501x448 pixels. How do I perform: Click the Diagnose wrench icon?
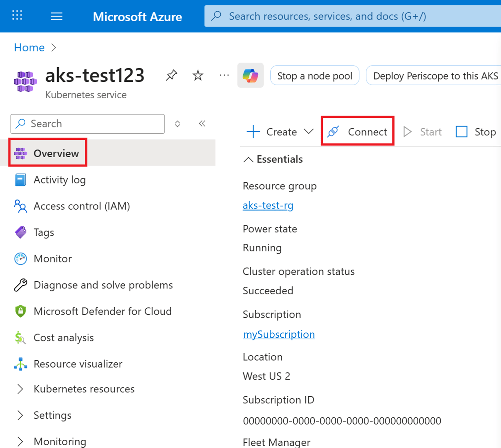(21, 285)
